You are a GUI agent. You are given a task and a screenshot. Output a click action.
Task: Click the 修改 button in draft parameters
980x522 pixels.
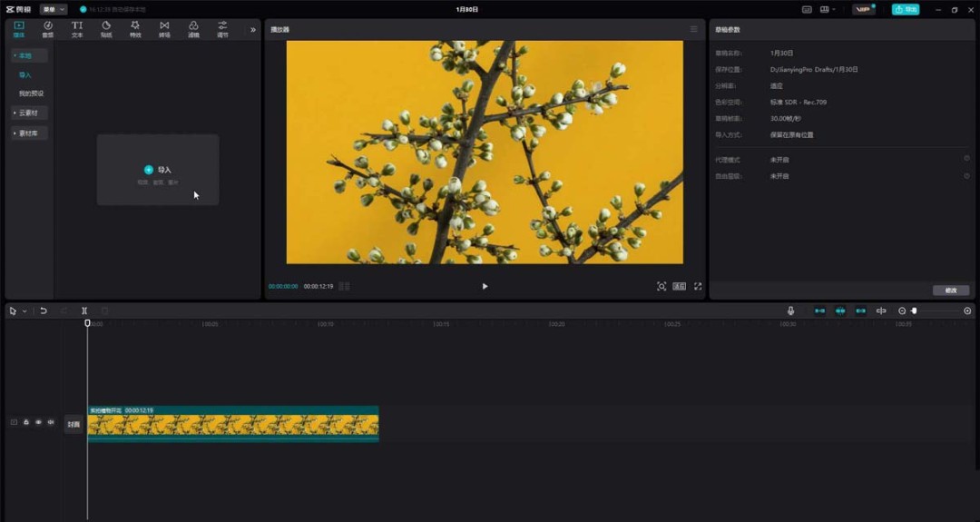(x=950, y=291)
